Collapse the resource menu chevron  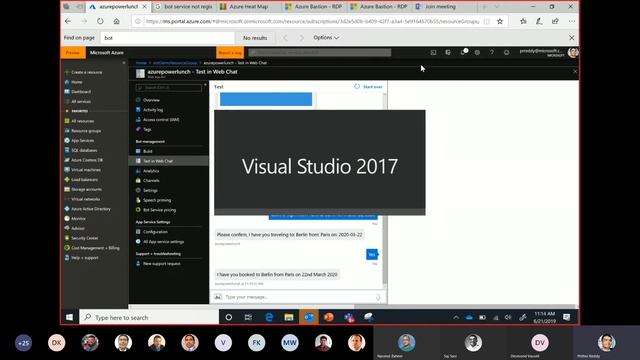click(205, 85)
